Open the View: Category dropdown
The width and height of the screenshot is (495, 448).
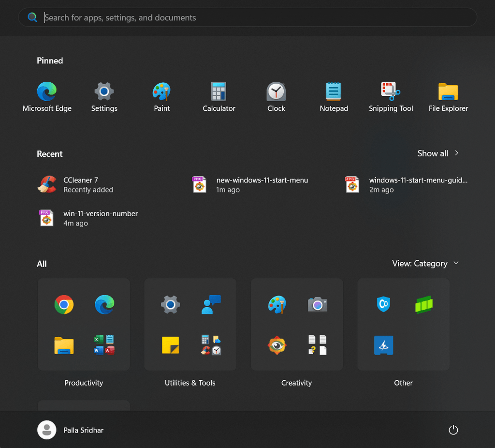[x=425, y=264]
